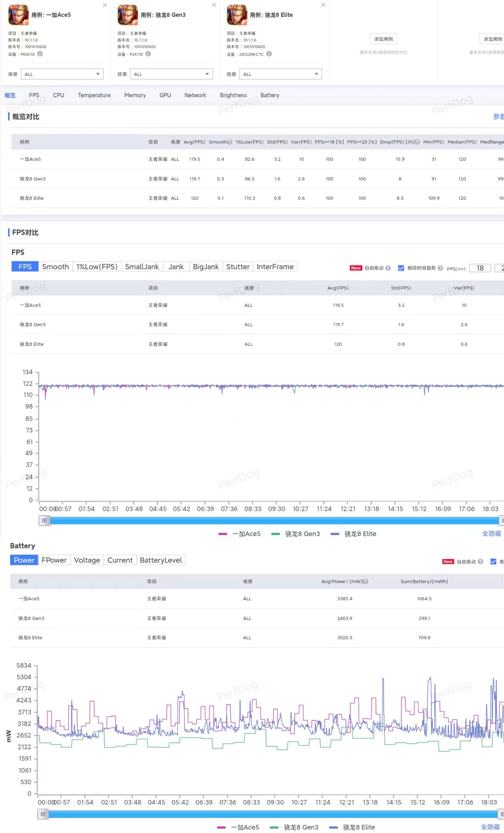Toggle 骁龙8 Elite series in FPS chart legend
Image resolution: width=504 pixels, height=833 pixels.
pos(354,534)
